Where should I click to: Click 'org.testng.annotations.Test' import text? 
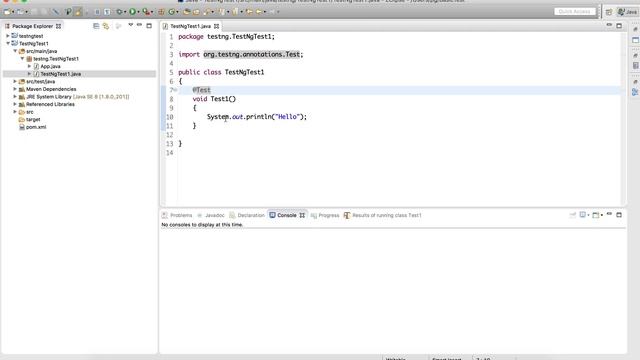coord(251,54)
